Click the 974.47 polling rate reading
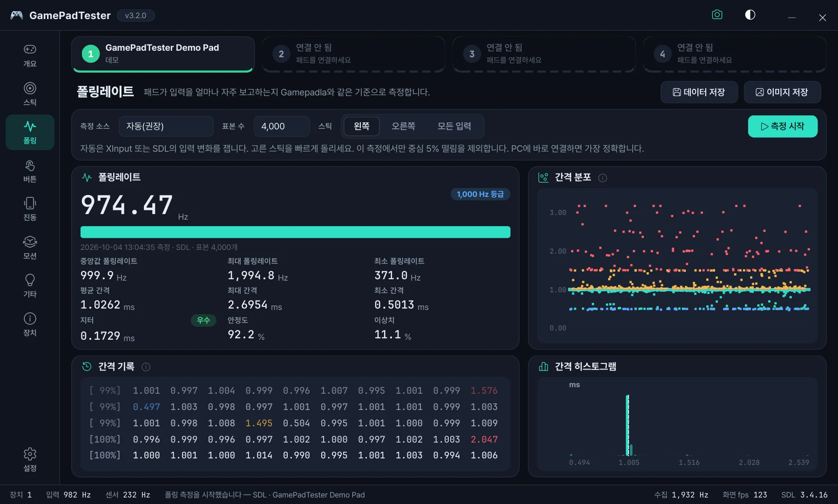838x504 pixels. point(127,205)
